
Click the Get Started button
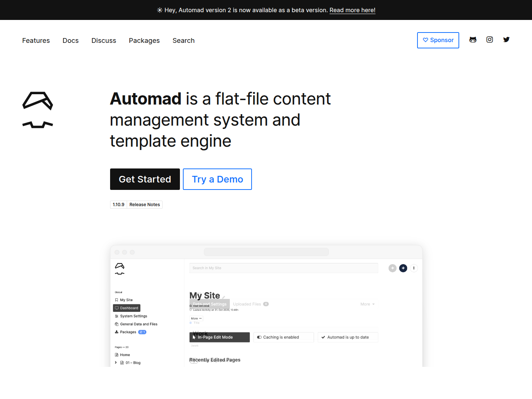point(145,179)
